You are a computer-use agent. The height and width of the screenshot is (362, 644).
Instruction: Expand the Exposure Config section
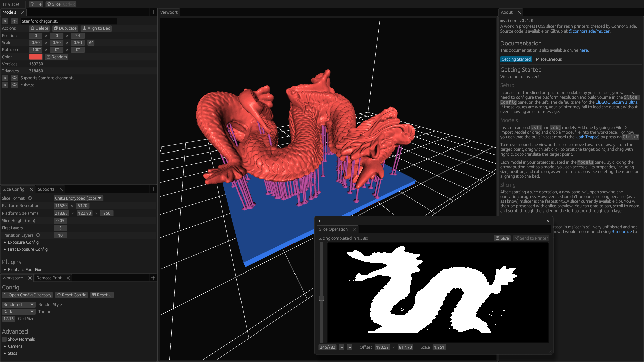(x=23, y=242)
